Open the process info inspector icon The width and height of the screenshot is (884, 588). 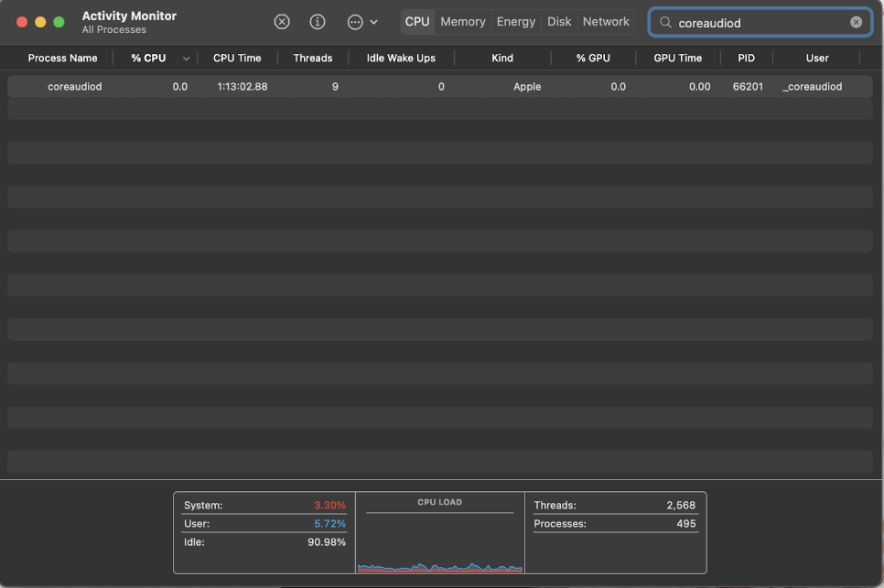318,22
